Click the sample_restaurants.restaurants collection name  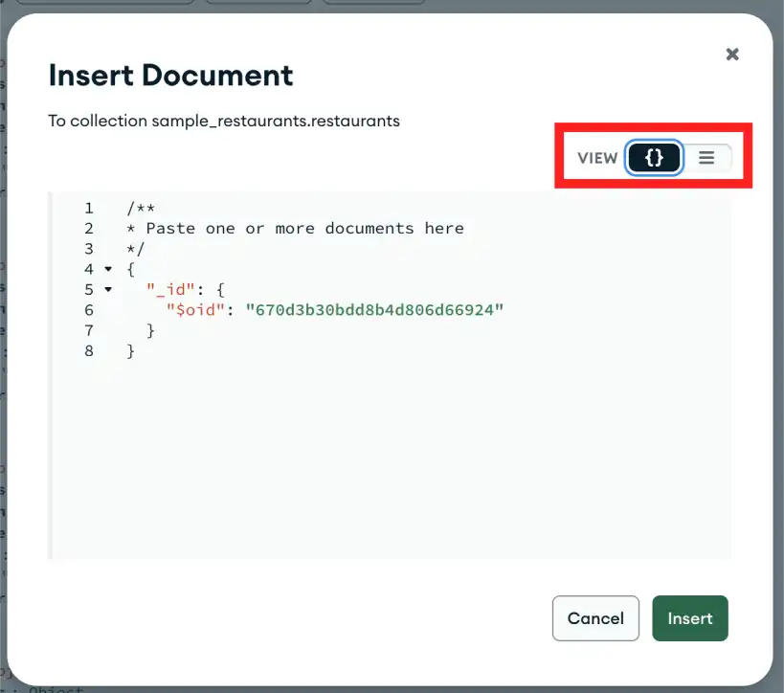click(276, 121)
